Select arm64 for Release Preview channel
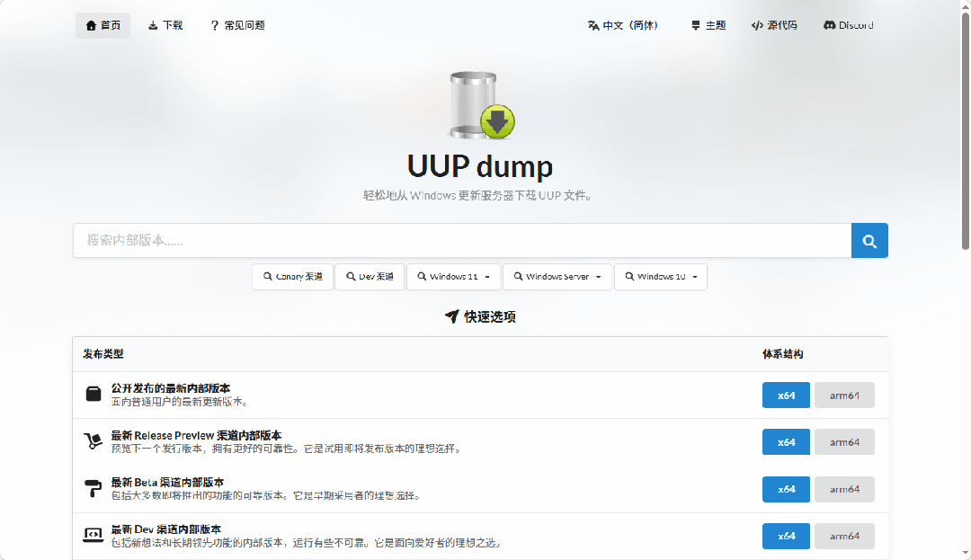Screen dimensions: 971x560 (x=844, y=442)
